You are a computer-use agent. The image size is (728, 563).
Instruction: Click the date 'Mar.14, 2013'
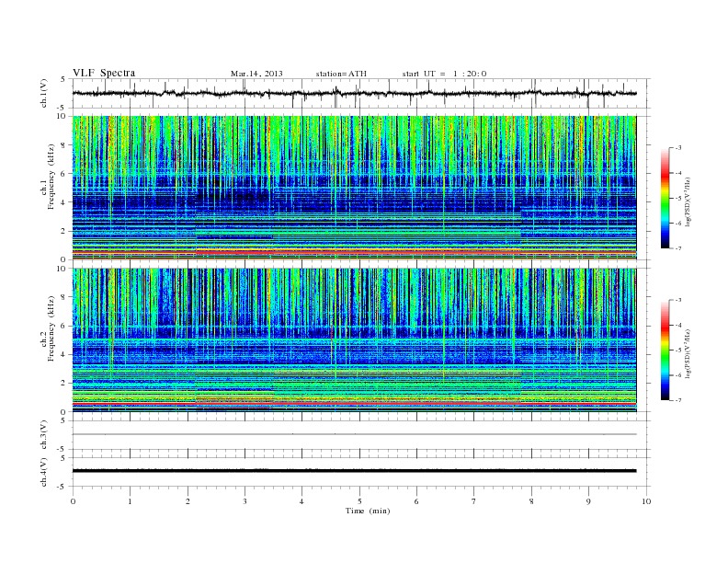pos(256,74)
